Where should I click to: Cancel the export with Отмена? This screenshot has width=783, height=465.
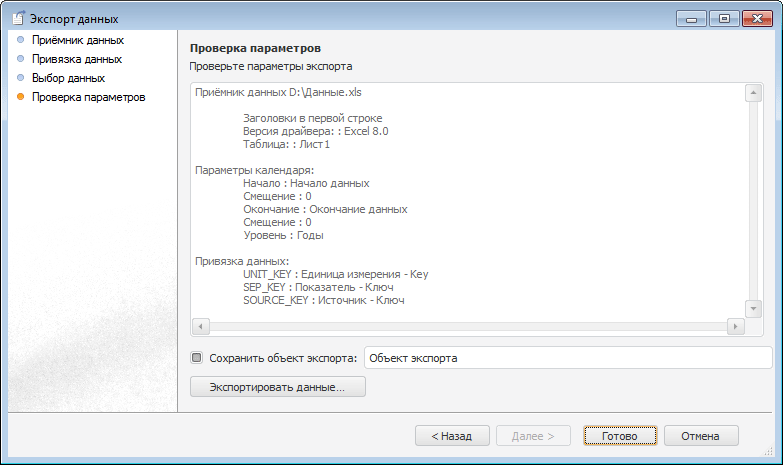700,436
